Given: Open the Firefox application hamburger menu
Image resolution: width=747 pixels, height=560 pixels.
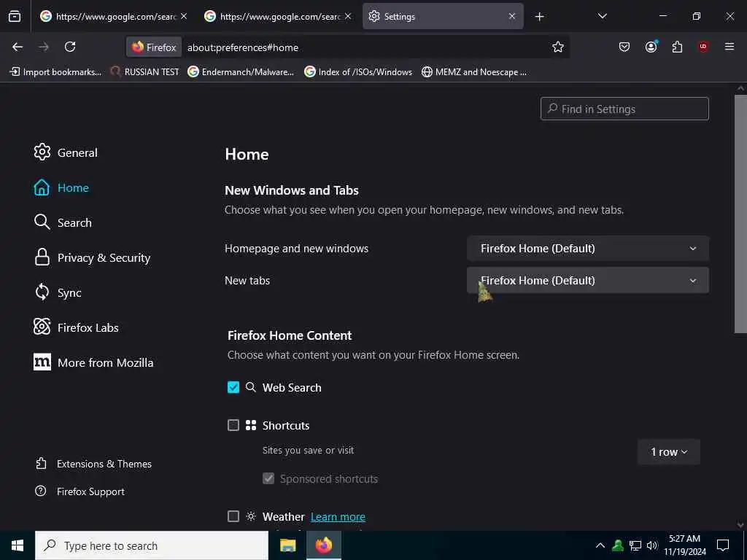Looking at the screenshot, I should pyautogui.click(x=729, y=47).
